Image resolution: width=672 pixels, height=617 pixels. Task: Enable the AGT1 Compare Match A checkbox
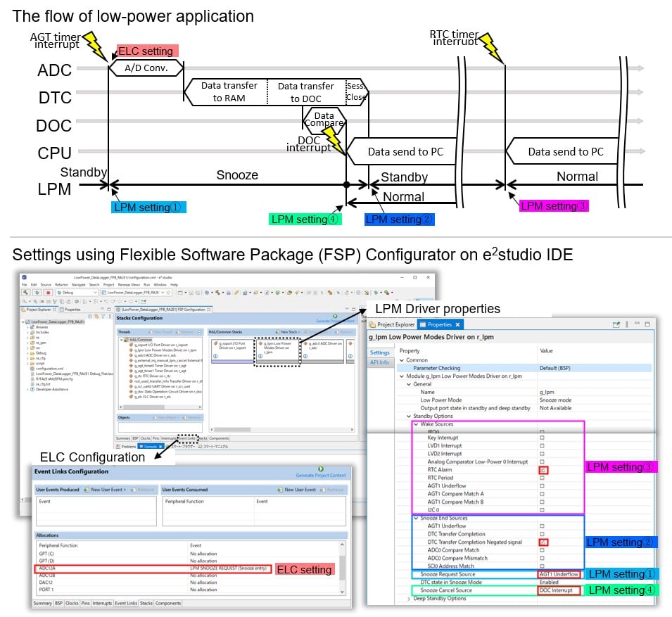[542, 494]
